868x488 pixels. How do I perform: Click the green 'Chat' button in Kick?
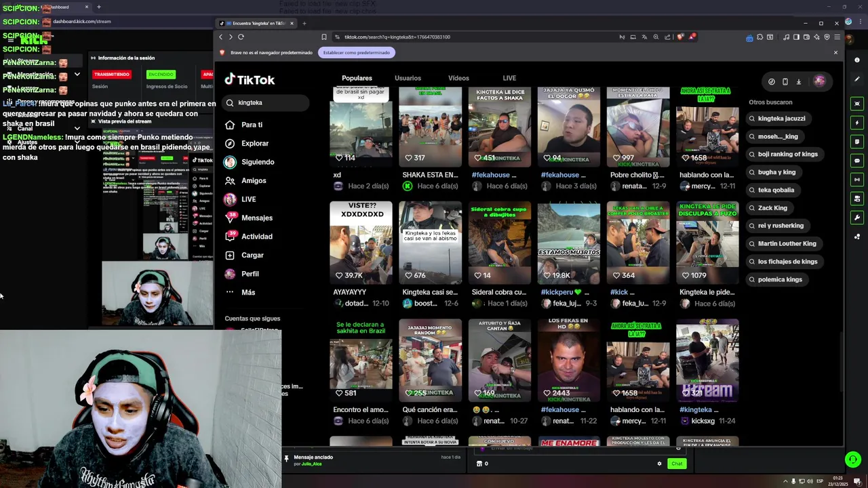[x=677, y=464]
